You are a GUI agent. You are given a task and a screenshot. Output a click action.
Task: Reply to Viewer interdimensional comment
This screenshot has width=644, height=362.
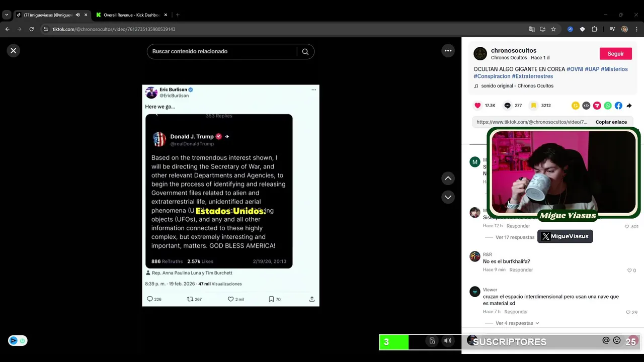pos(516,312)
